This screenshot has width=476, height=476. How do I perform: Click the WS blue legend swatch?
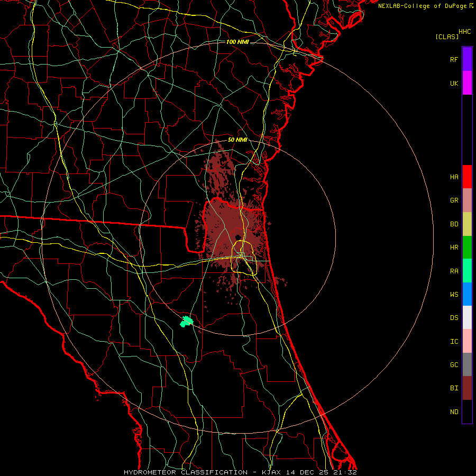[467, 294]
